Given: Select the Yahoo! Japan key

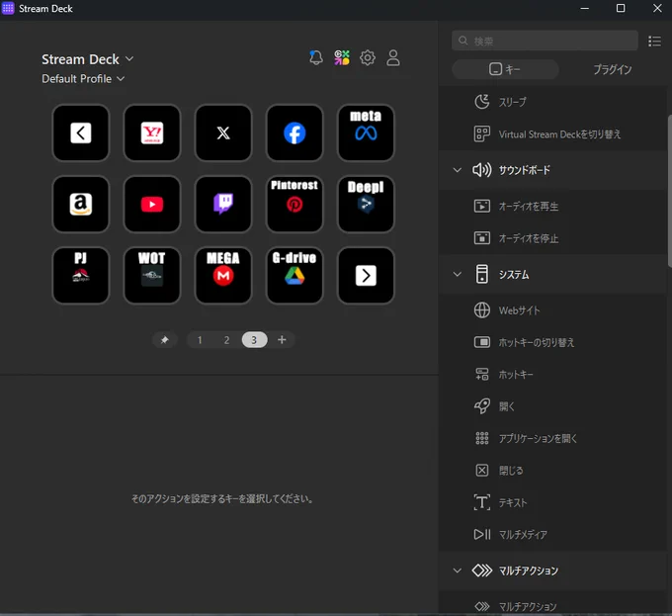Looking at the screenshot, I should point(152,132).
